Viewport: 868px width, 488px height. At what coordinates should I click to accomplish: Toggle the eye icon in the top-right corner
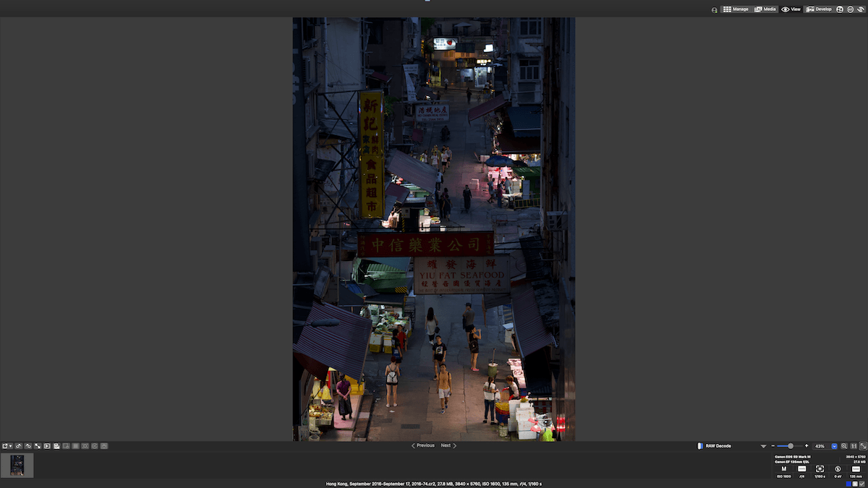pyautogui.click(x=861, y=9)
